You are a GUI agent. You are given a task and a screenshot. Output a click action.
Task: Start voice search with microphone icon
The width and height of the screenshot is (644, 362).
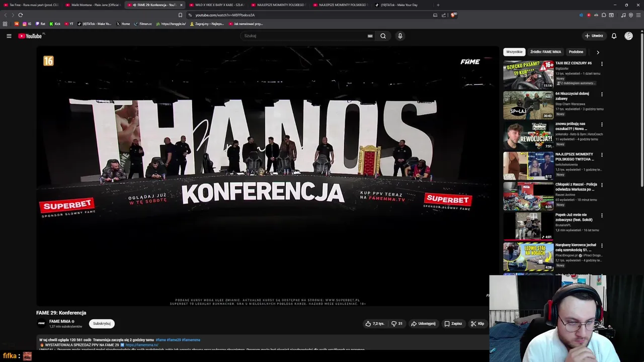pyautogui.click(x=400, y=36)
